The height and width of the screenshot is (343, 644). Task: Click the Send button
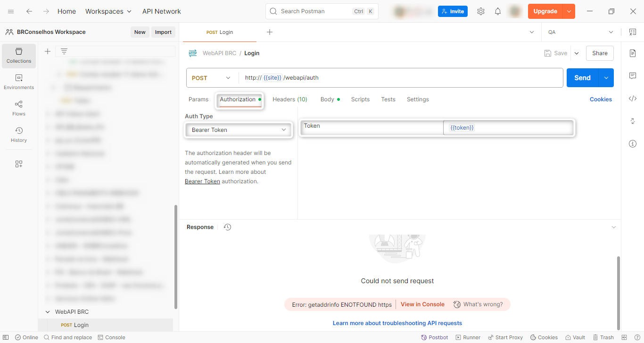(x=582, y=78)
